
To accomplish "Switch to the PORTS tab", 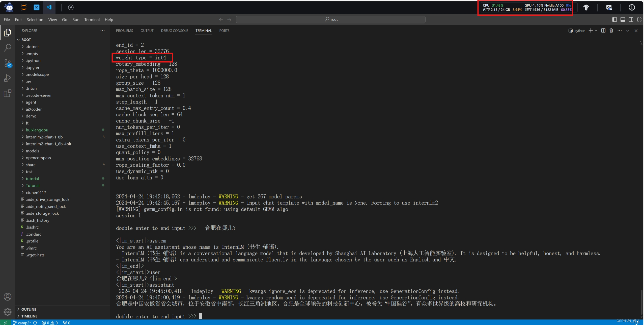I will pos(224,31).
